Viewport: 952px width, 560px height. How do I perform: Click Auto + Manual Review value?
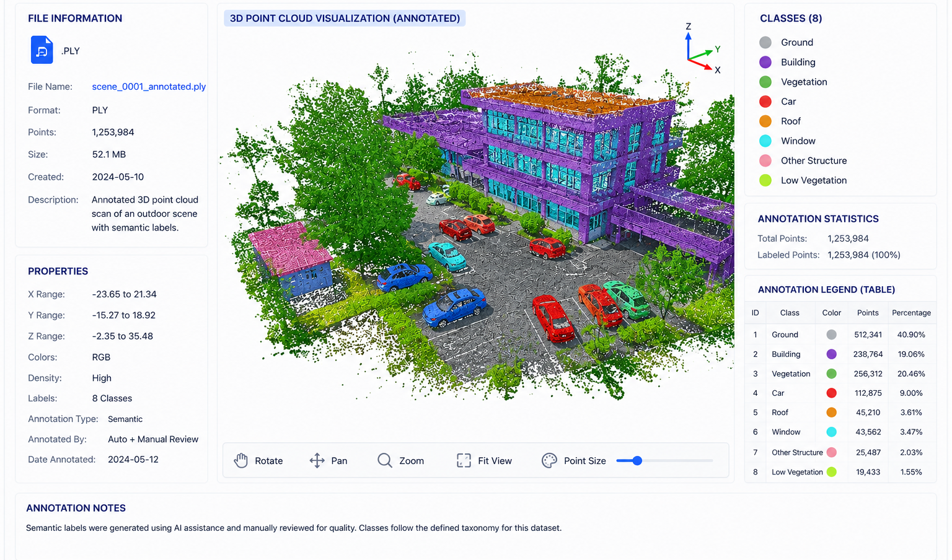(153, 439)
